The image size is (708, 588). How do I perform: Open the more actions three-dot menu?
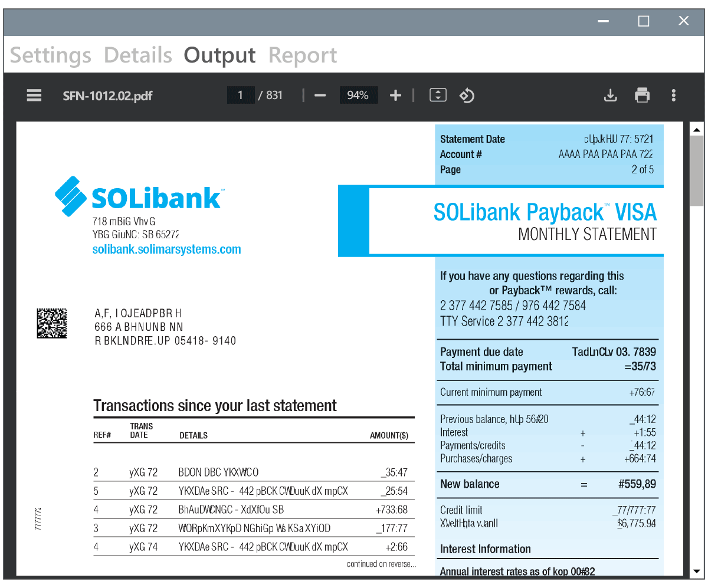click(674, 96)
